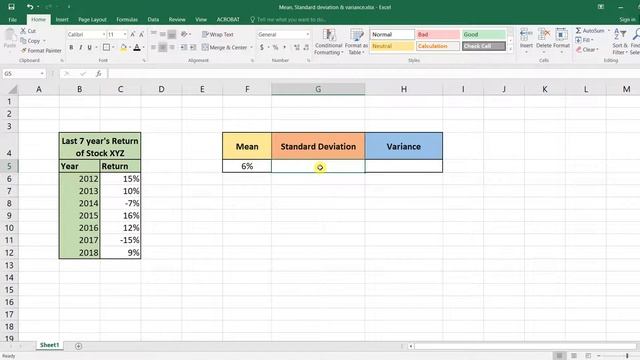Viewport: 640px width, 360px height.
Task: Switch to the Data tab
Action: point(153,20)
